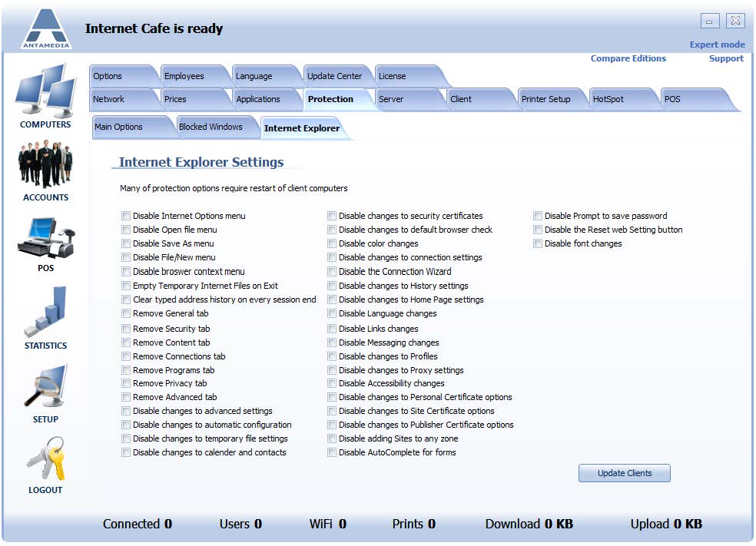The image size is (756, 546).
Task: Check Disable changes to security certificates
Action: pos(332,216)
